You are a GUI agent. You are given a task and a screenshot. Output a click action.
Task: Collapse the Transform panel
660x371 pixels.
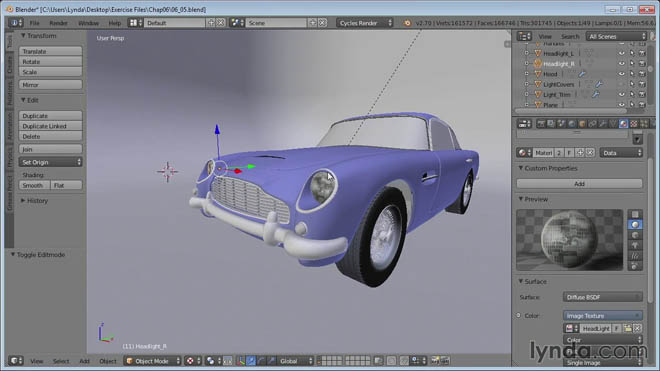point(23,36)
